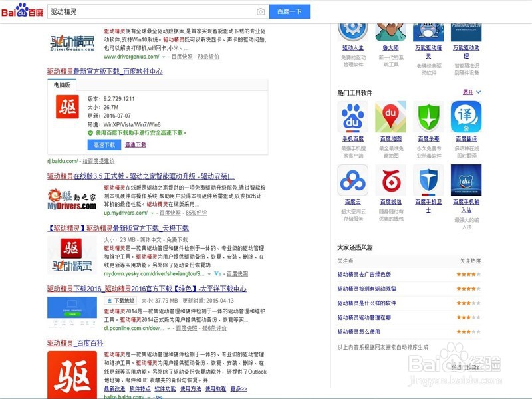Viewport: 532px width, 399px height.
Task: Click the 百度一下 search button
Action: [x=289, y=11]
